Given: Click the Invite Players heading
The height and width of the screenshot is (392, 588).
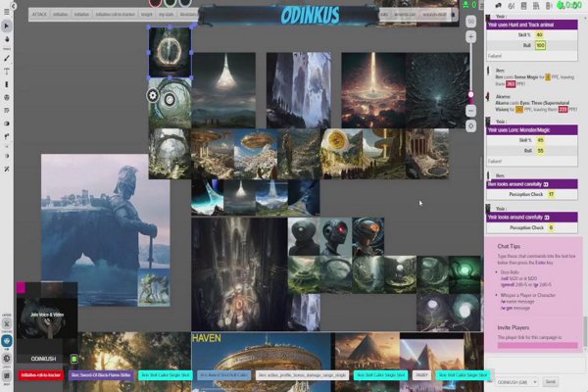Looking at the screenshot, I should (513, 327).
